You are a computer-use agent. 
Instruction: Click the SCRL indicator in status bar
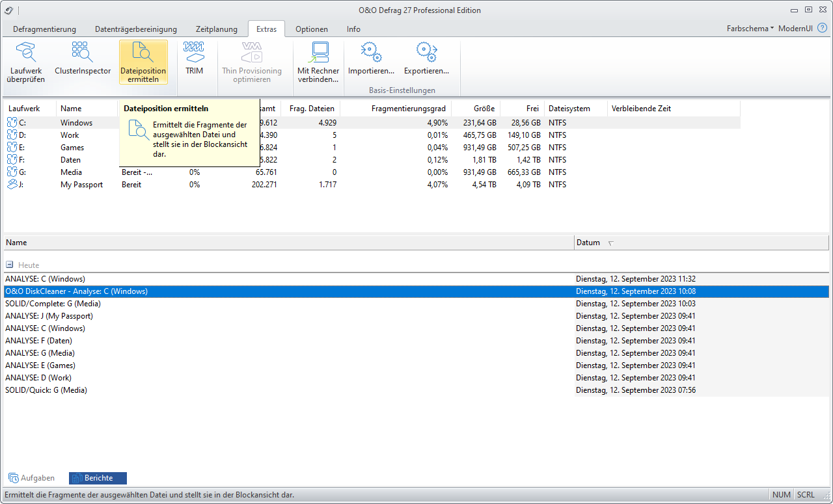point(806,495)
